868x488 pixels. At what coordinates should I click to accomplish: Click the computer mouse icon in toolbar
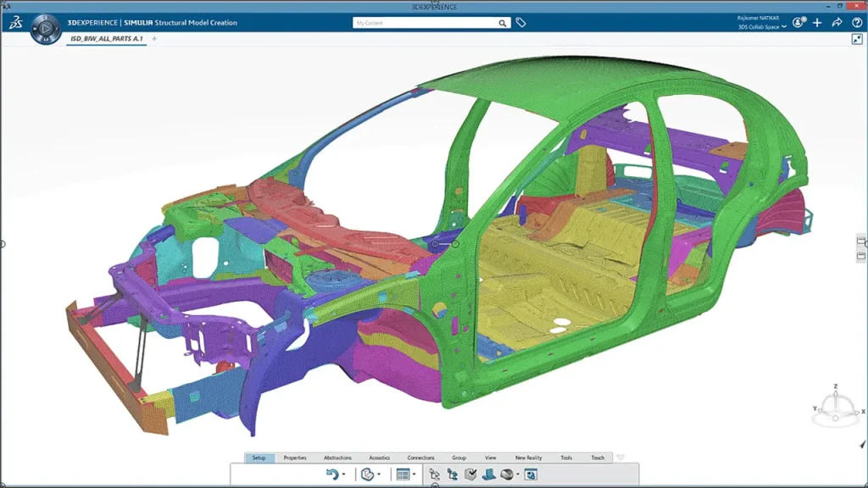tap(508, 474)
